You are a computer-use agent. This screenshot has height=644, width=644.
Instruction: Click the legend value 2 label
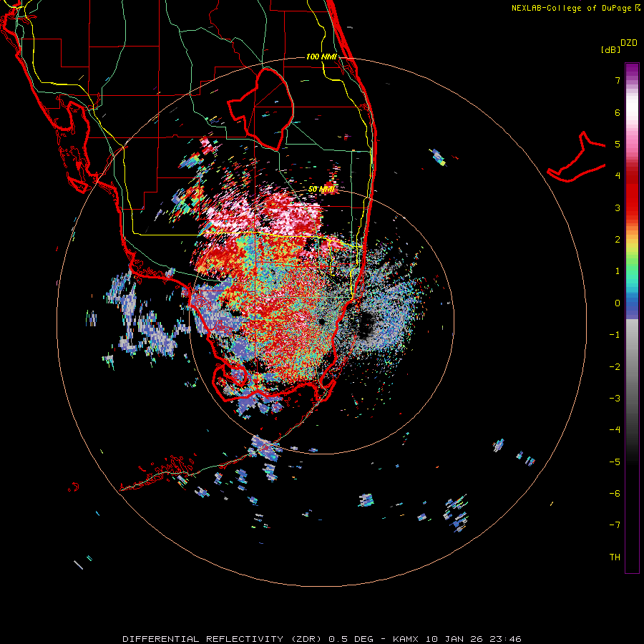coord(618,240)
